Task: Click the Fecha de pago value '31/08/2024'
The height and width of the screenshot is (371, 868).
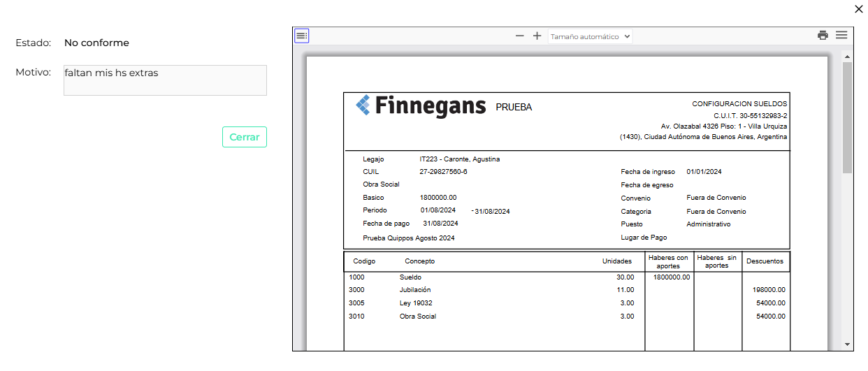Action: click(x=440, y=224)
